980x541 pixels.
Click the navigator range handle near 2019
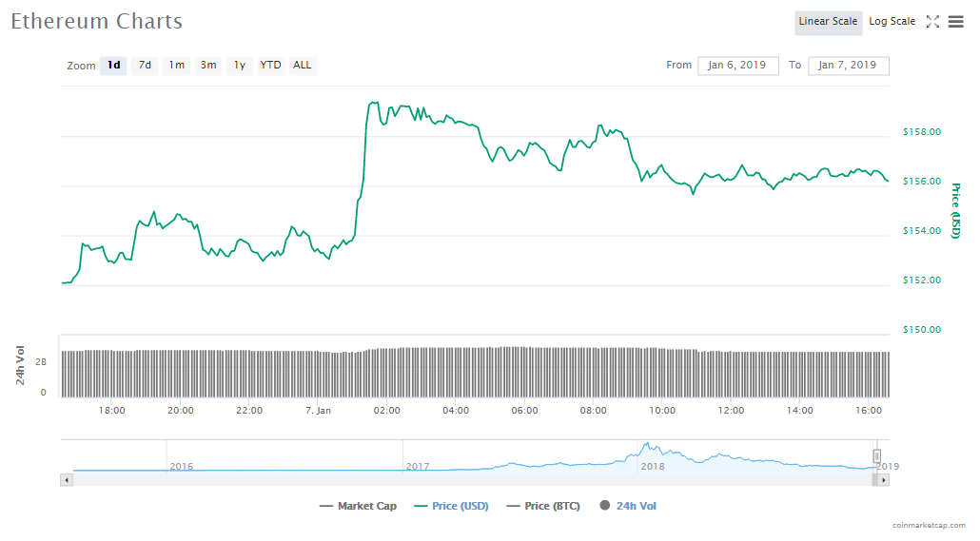click(x=877, y=455)
